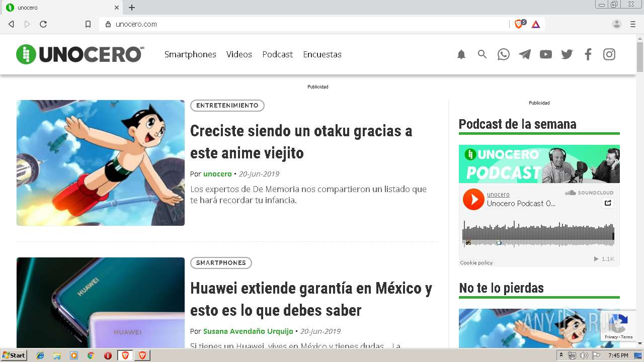Screen dimensions: 644x362
Task: Open the Encuestas menu item
Action: [x=322, y=54]
